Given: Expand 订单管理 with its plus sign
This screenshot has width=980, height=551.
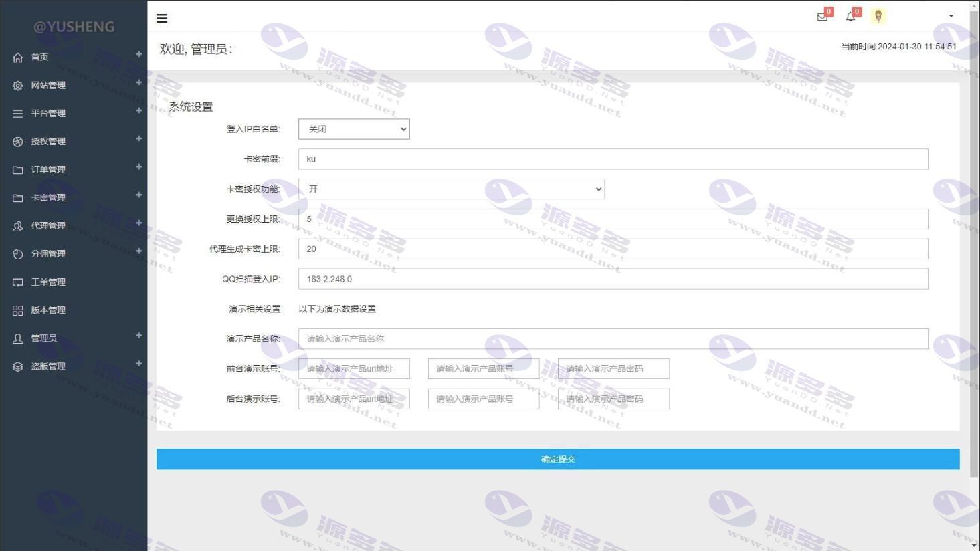Looking at the screenshot, I should [138, 167].
